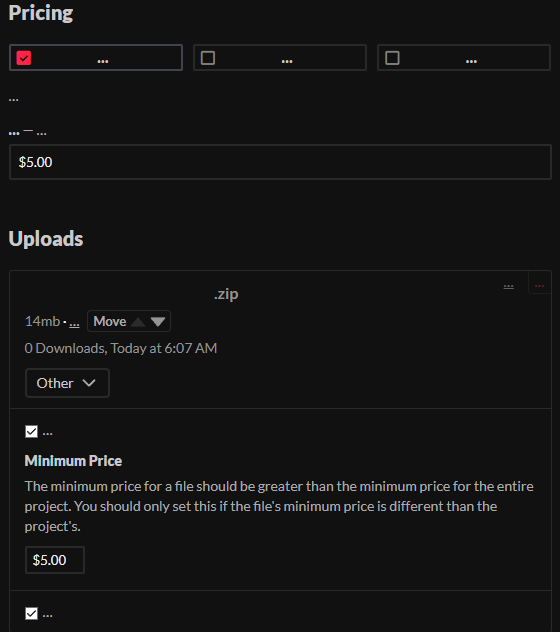
Task: Open the underlined link next to 14mb
Action: pos(74,324)
